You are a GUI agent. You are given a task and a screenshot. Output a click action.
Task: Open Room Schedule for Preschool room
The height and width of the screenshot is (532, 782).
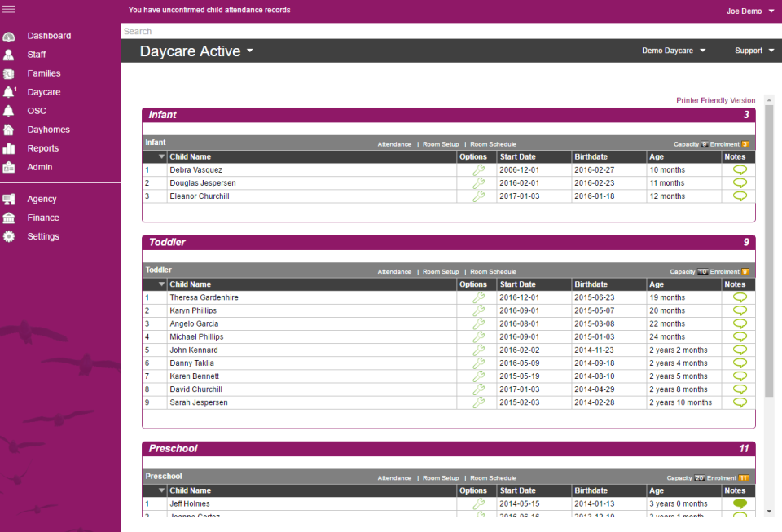493,477
